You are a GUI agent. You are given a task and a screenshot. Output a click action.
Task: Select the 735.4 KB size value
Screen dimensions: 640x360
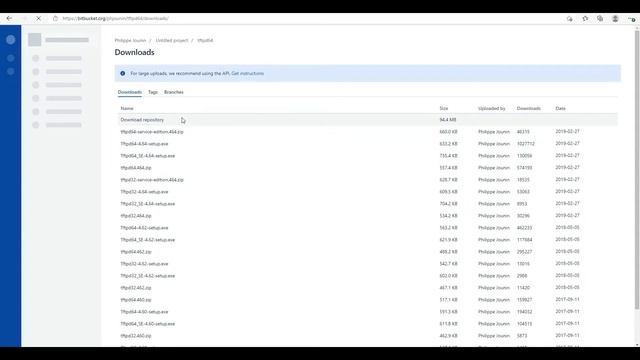click(x=449, y=156)
